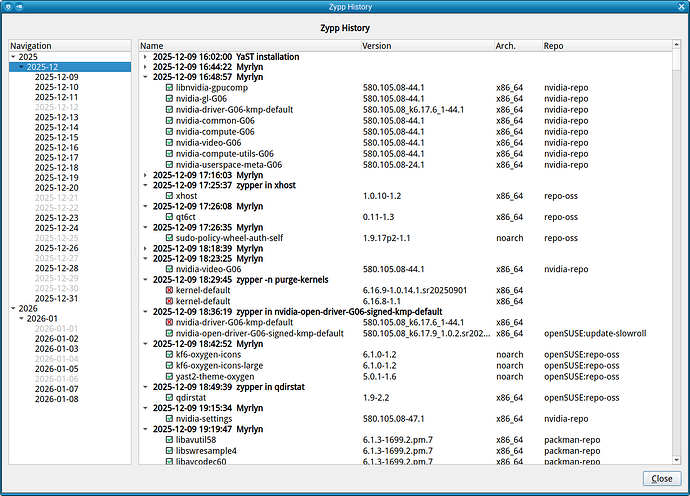690x496 pixels.
Task: Click the package list vertical scrollbar
Action: click(677, 250)
